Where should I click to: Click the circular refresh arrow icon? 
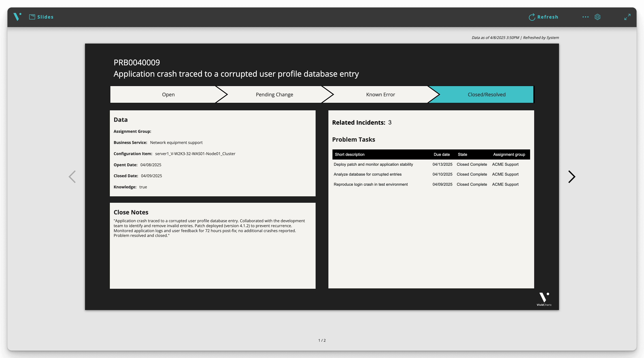point(532,17)
